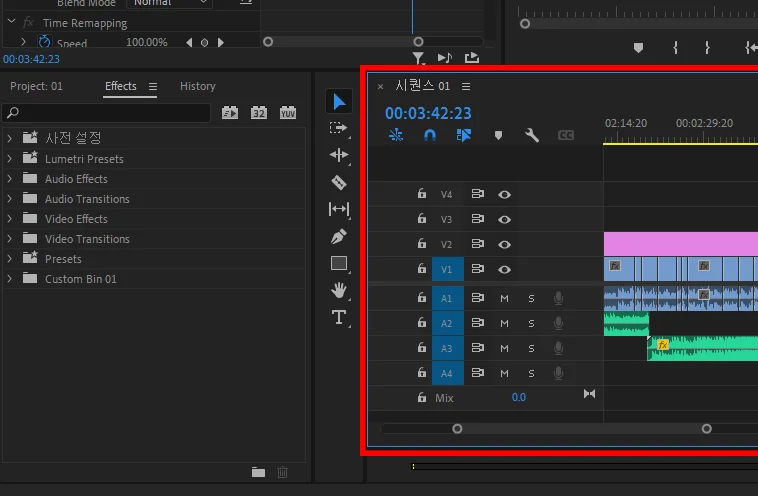
Task: Solo track A2
Action: click(x=531, y=323)
